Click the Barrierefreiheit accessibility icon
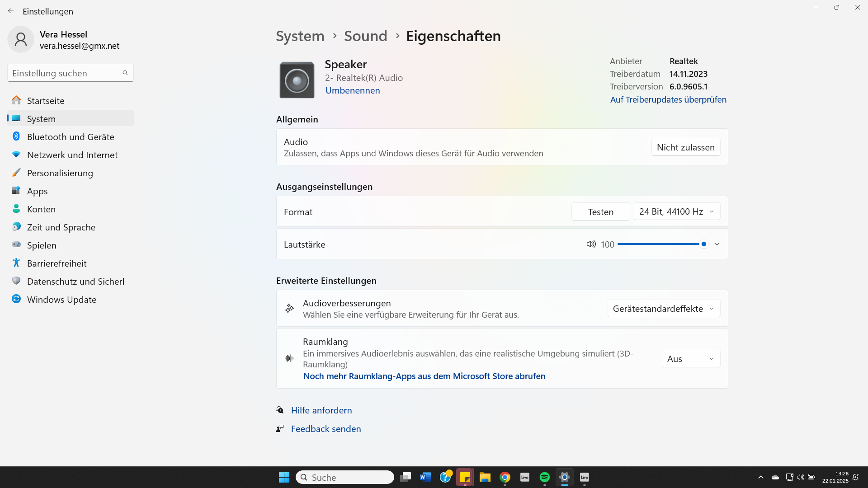This screenshot has height=488, width=868. (x=16, y=263)
